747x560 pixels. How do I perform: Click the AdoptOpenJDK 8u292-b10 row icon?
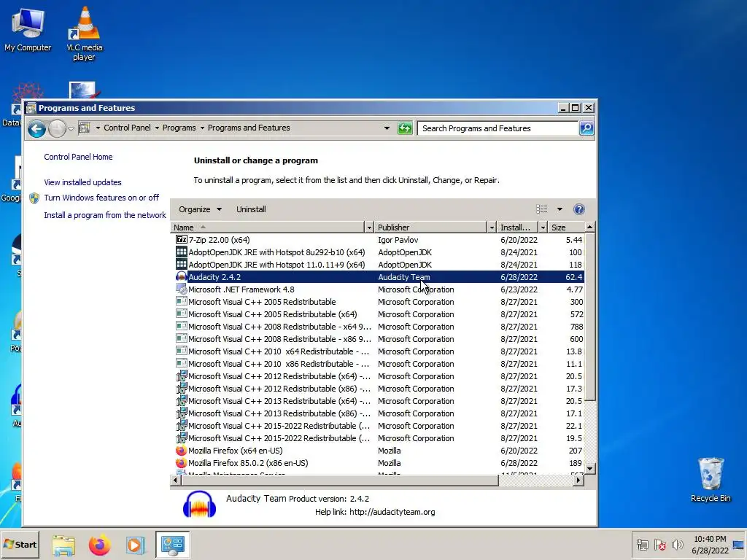click(x=181, y=252)
